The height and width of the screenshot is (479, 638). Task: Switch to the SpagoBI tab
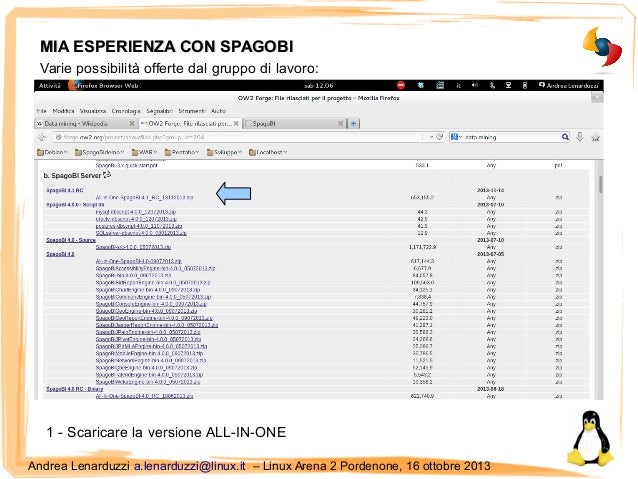point(294,123)
